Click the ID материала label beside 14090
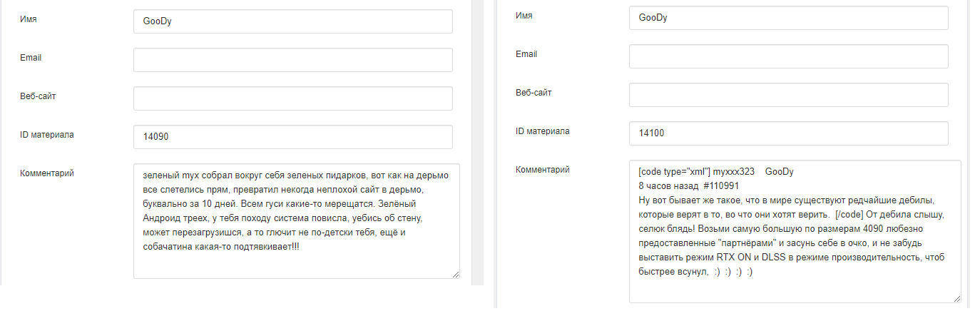980x311 pixels. (x=47, y=134)
